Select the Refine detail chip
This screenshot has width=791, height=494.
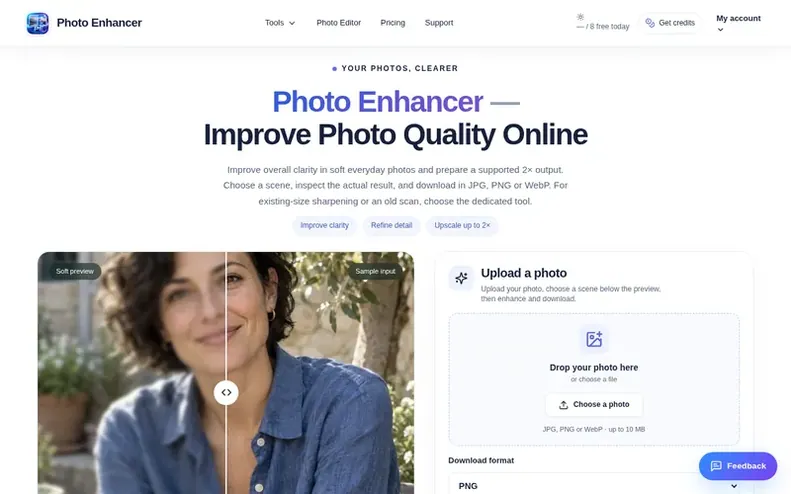coord(391,226)
